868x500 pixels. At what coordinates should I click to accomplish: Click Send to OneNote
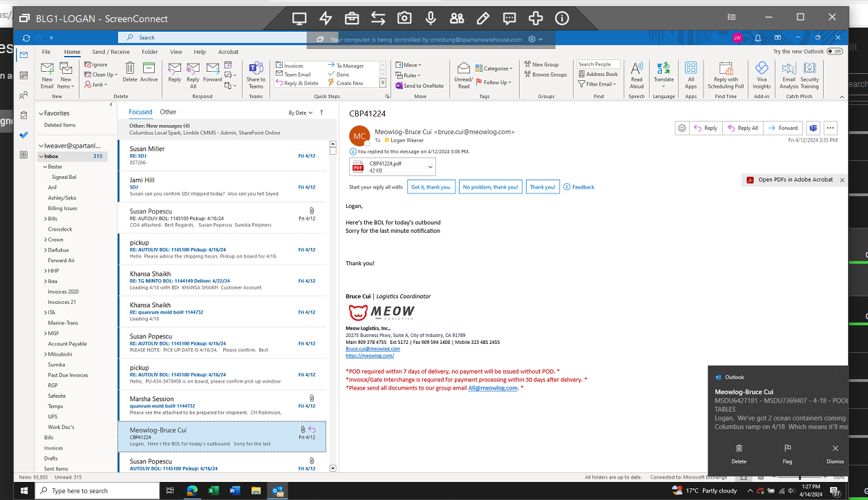(x=419, y=86)
